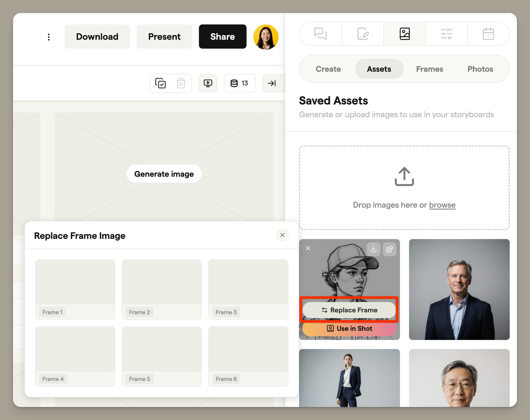
Task: Select Frame 2 as replacement target
Action: 161,289
